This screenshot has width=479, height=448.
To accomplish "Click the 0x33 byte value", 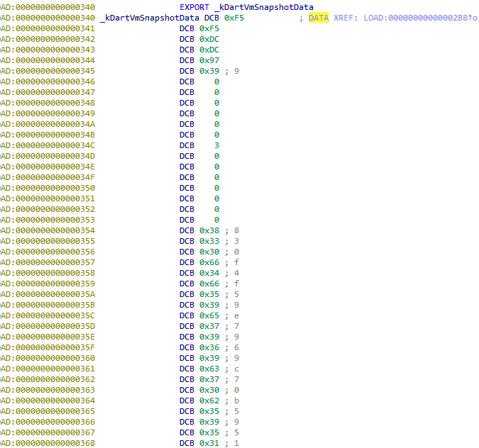I will tap(209, 241).
